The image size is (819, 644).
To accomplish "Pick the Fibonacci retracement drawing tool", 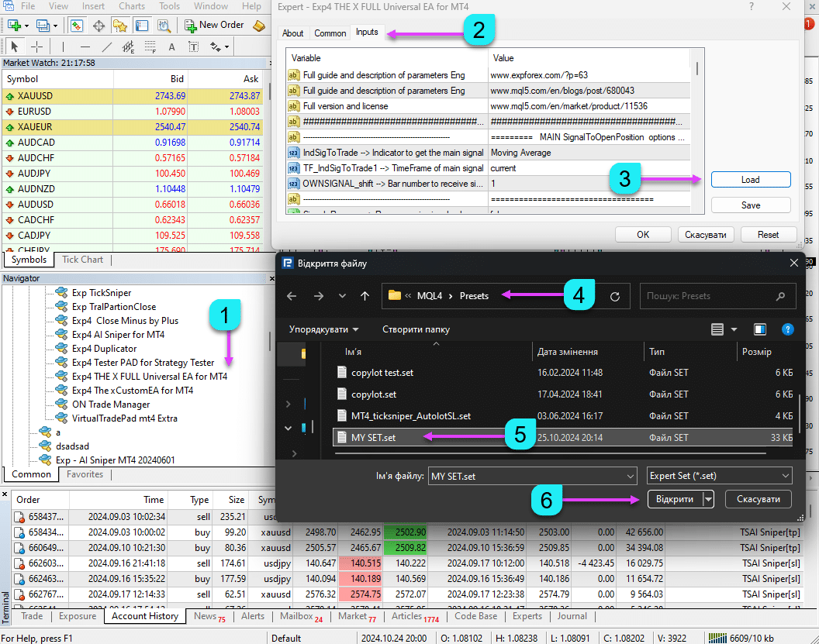I will (150, 46).
